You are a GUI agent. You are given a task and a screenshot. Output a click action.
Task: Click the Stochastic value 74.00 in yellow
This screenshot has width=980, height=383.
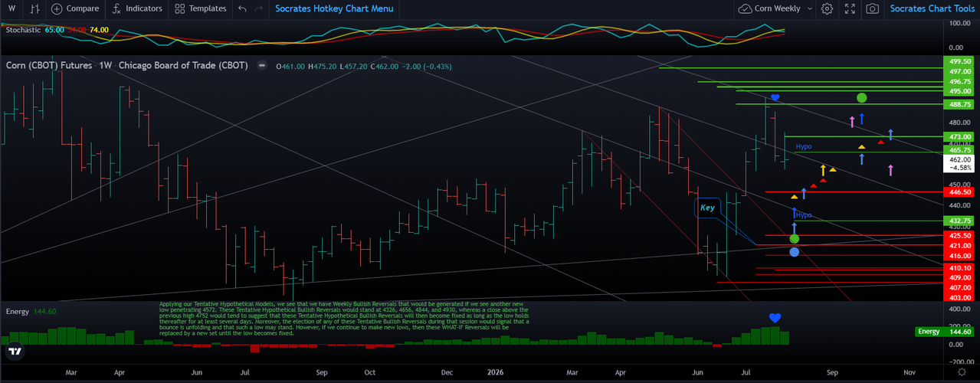[100, 29]
